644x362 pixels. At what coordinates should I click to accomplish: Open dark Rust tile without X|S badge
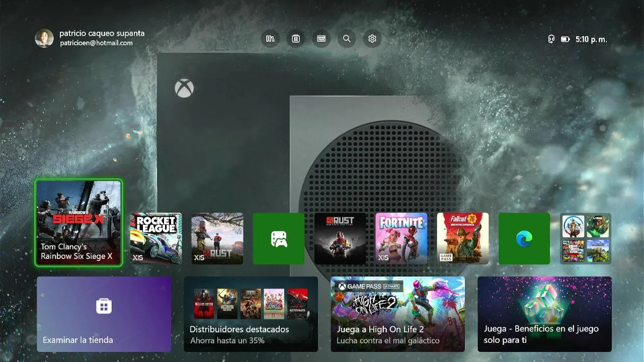click(340, 238)
